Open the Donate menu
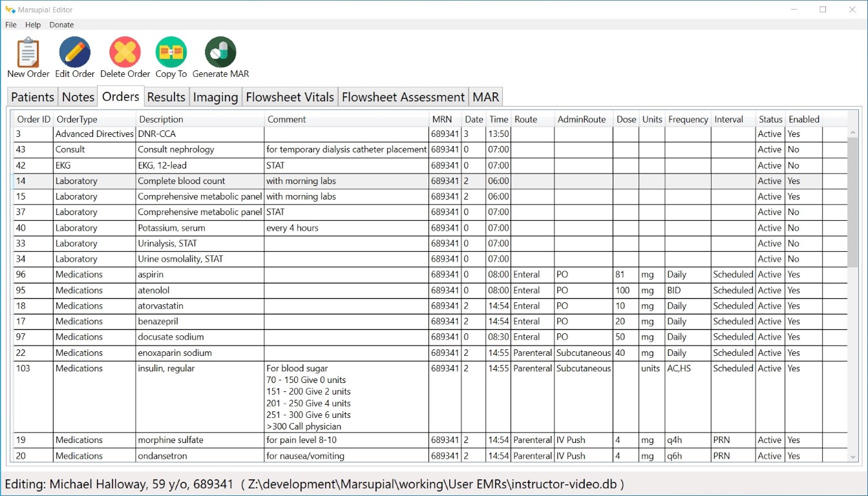 [61, 25]
